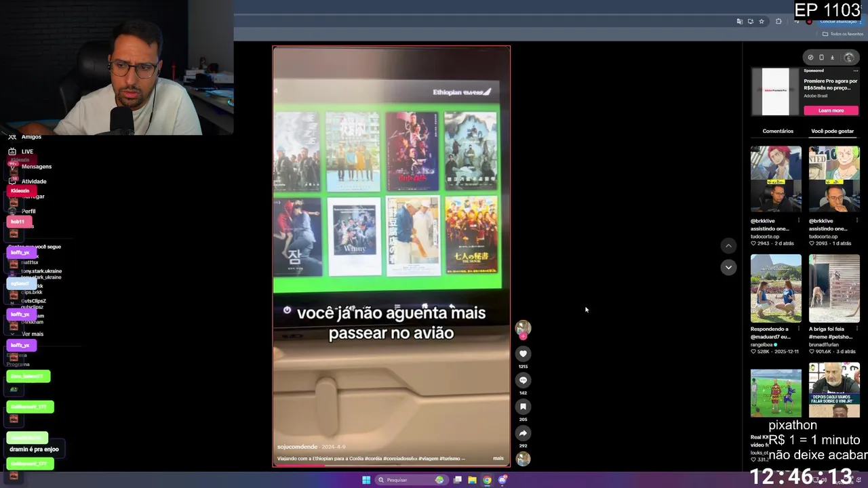The height and width of the screenshot is (488, 868).
Task: Click the download icon in the top pill toolbar
Action: tap(833, 58)
